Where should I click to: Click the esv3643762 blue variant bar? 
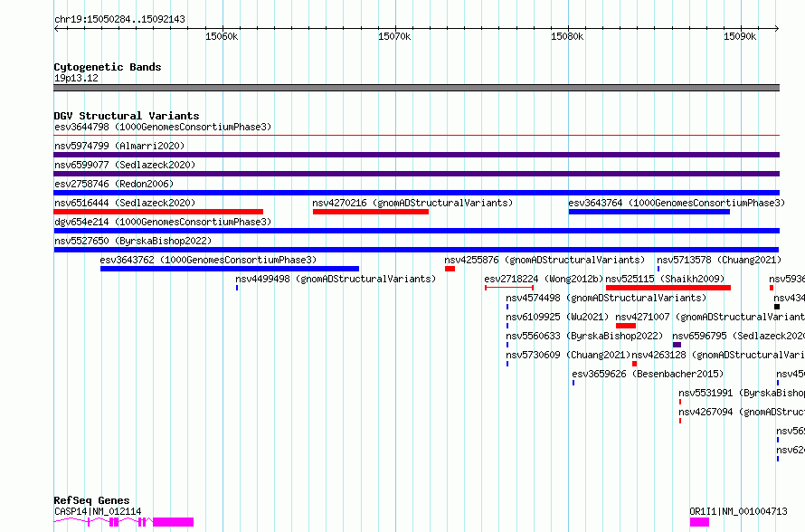230,269
